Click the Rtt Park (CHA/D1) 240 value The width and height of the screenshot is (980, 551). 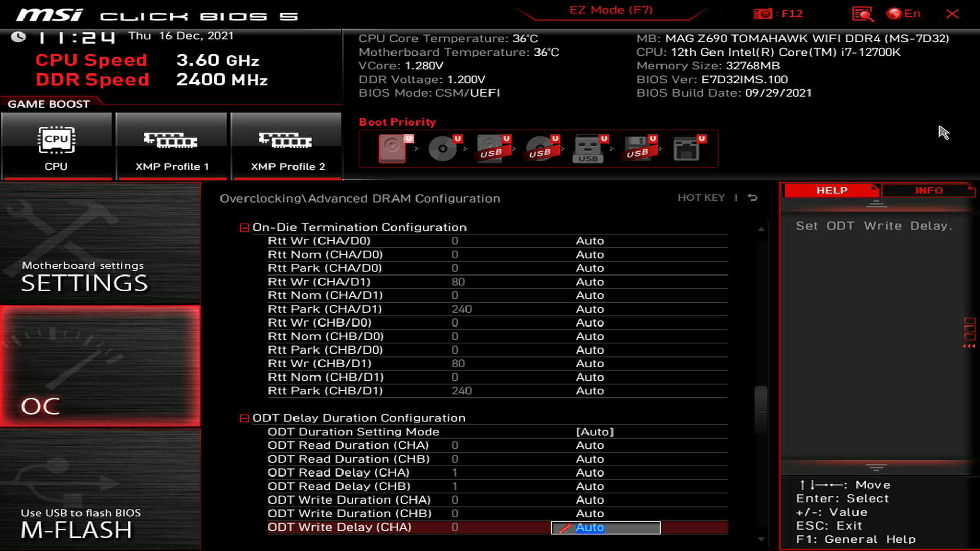tap(461, 309)
